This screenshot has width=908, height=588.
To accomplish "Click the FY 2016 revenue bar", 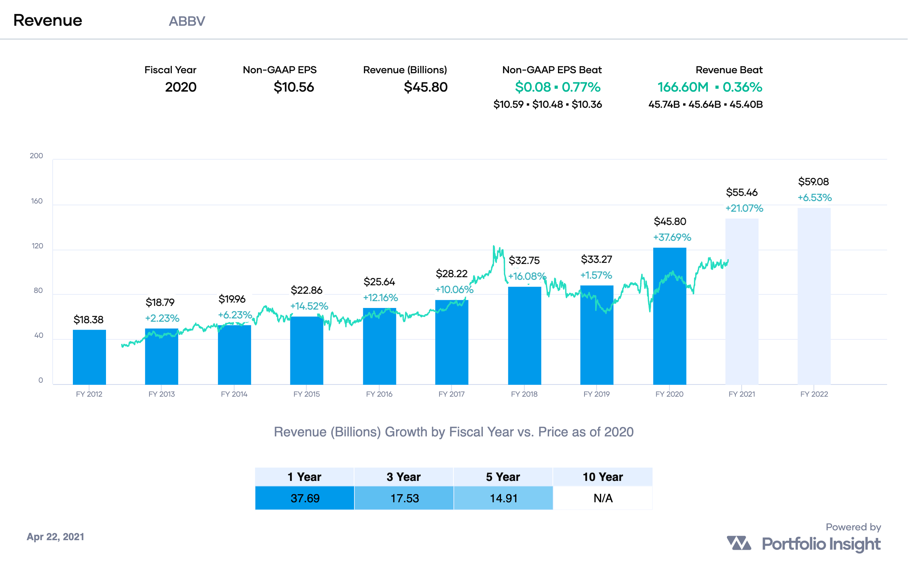I will pyautogui.click(x=379, y=346).
